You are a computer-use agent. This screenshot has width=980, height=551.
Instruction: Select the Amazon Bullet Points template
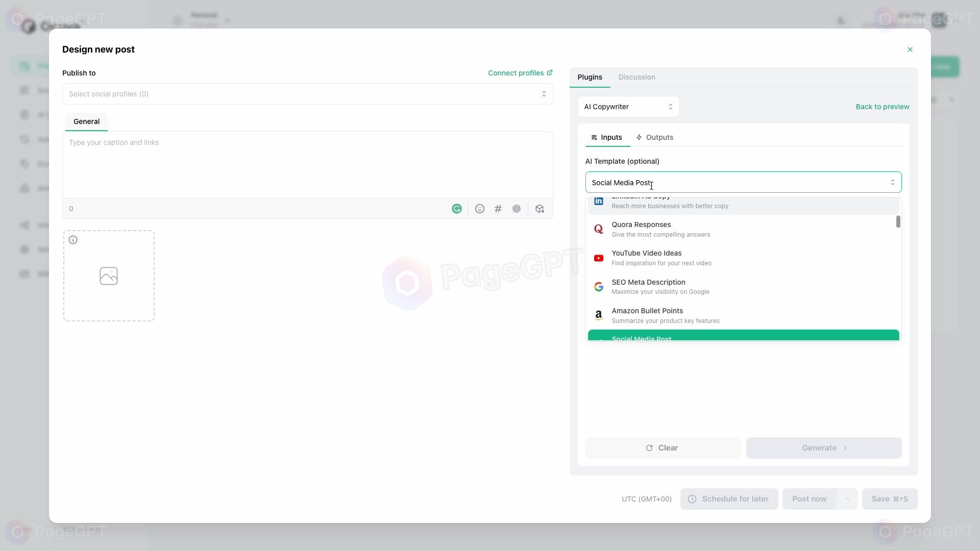point(743,315)
